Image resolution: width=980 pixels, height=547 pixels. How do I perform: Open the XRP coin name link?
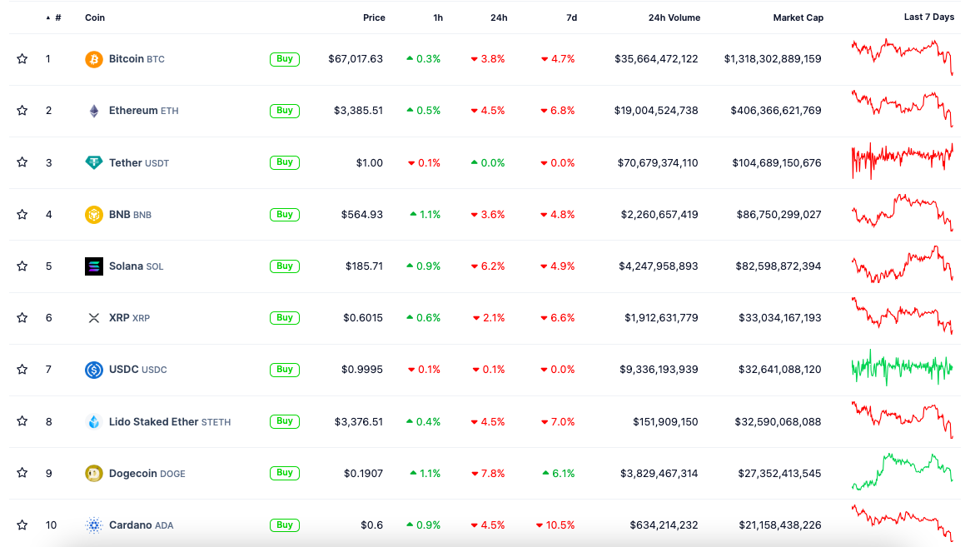[129, 318]
